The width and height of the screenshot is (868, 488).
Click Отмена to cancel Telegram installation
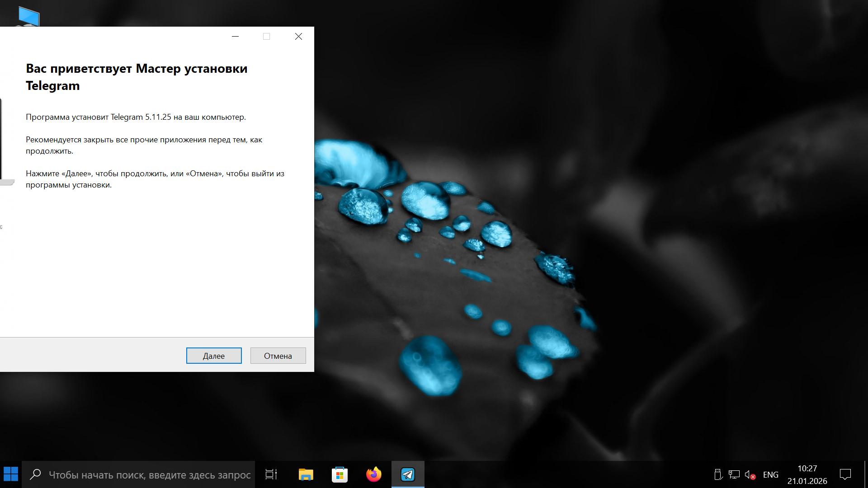(278, 356)
